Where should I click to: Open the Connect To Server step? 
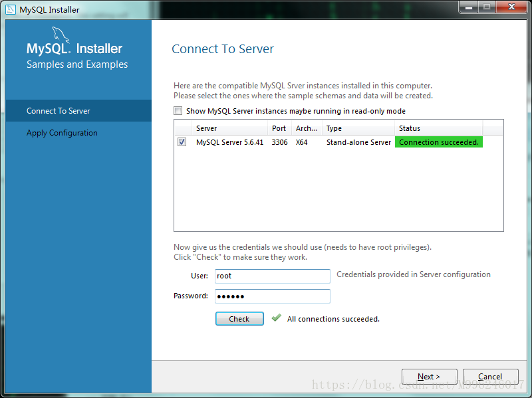(x=78, y=110)
